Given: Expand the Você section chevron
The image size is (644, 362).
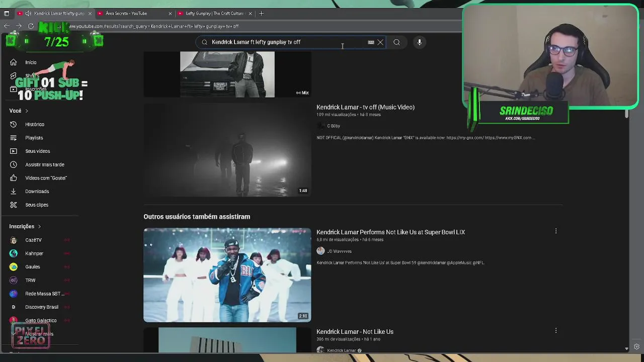Looking at the screenshot, I should 27,111.
